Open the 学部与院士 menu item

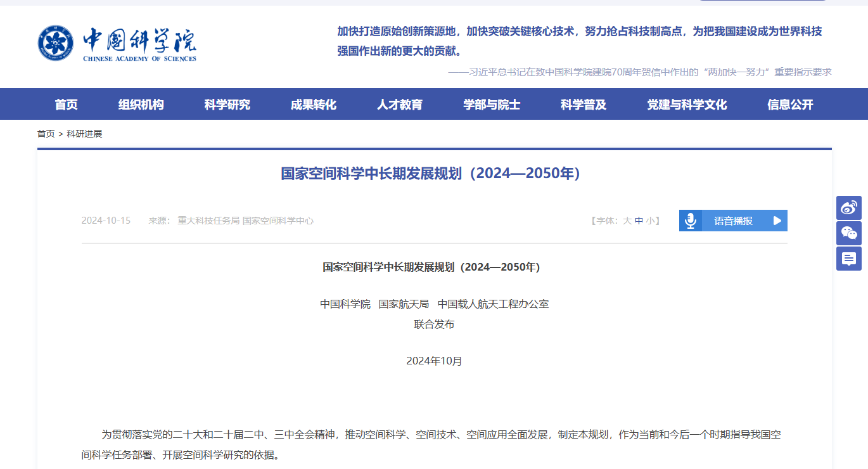pyautogui.click(x=492, y=105)
